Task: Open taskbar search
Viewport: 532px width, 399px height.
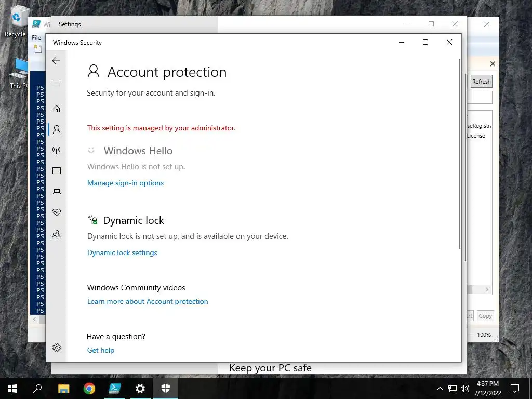Action: click(37, 389)
